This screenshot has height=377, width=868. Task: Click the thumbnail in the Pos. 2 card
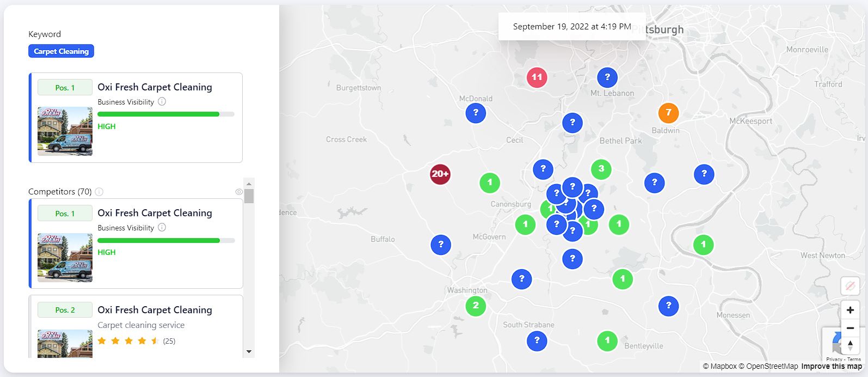click(65, 343)
